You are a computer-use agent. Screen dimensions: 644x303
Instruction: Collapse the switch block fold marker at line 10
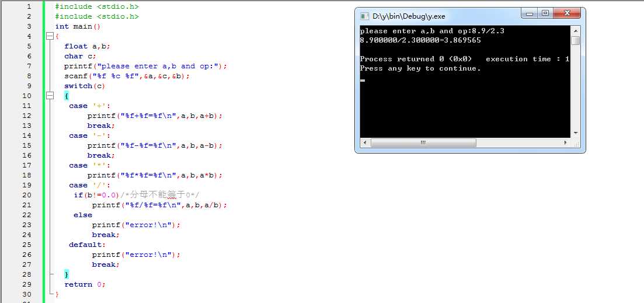pyautogui.click(x=50, y=96)
